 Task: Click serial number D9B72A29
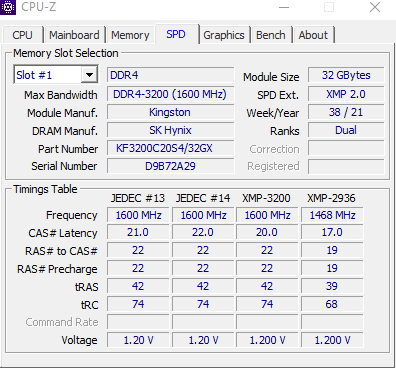pos(171,166)
